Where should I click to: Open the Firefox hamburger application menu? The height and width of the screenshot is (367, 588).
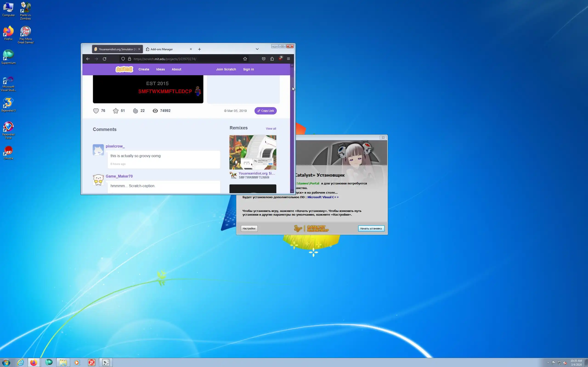(288, 59)
